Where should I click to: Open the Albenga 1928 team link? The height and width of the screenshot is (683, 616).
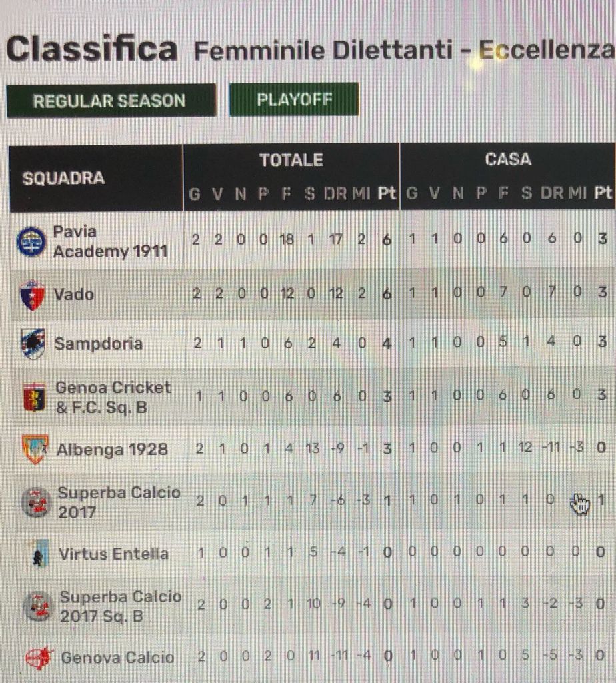pos(112,449)
